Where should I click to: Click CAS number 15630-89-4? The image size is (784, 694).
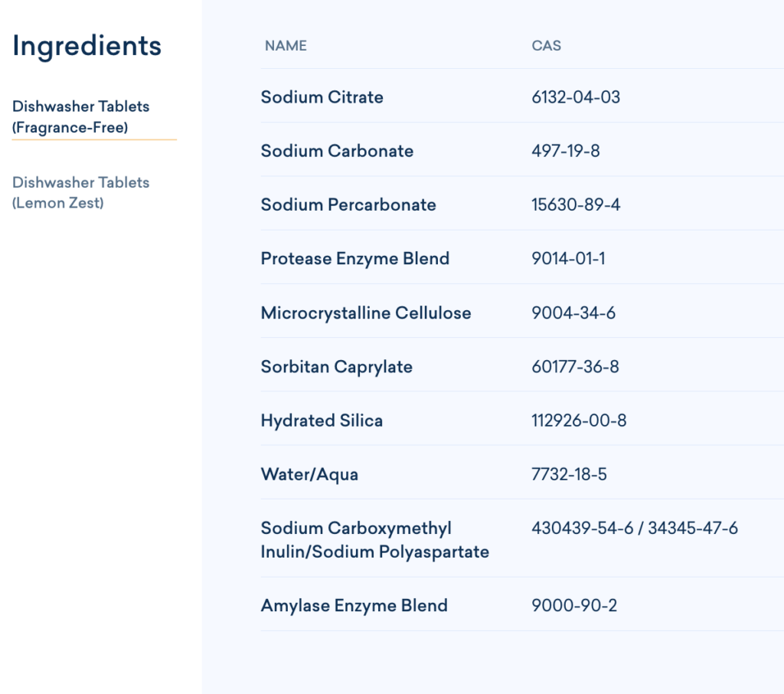pos(576,205)
